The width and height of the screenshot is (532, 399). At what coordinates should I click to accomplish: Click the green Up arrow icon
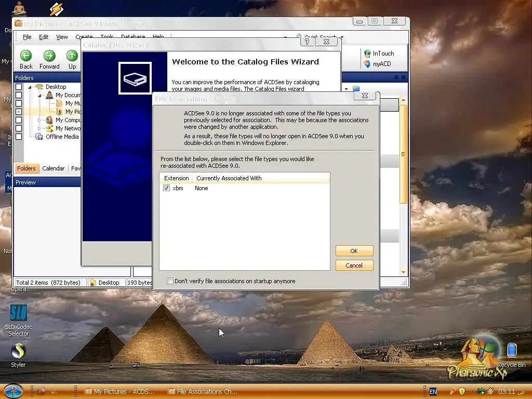click(x=72, y=56)
